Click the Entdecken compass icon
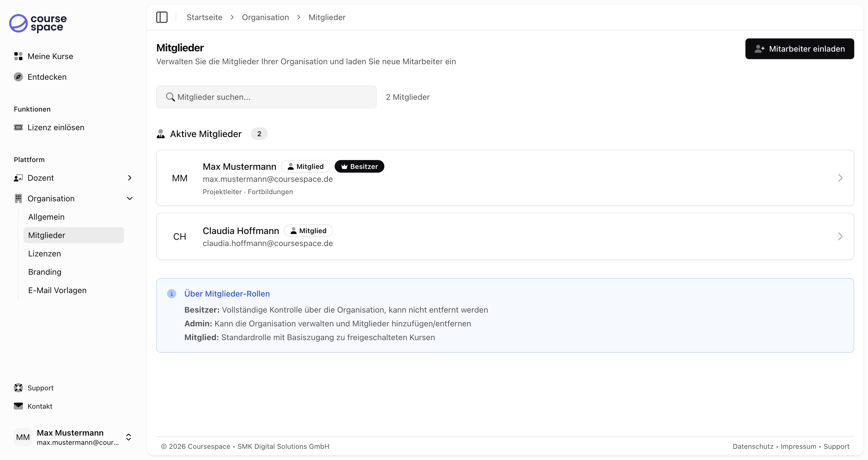The height and width of the screenshot is (460, 868). [18, 77]
